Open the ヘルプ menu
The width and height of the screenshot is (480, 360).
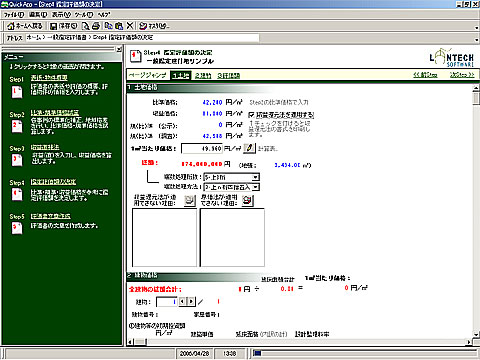pos(104,15)
